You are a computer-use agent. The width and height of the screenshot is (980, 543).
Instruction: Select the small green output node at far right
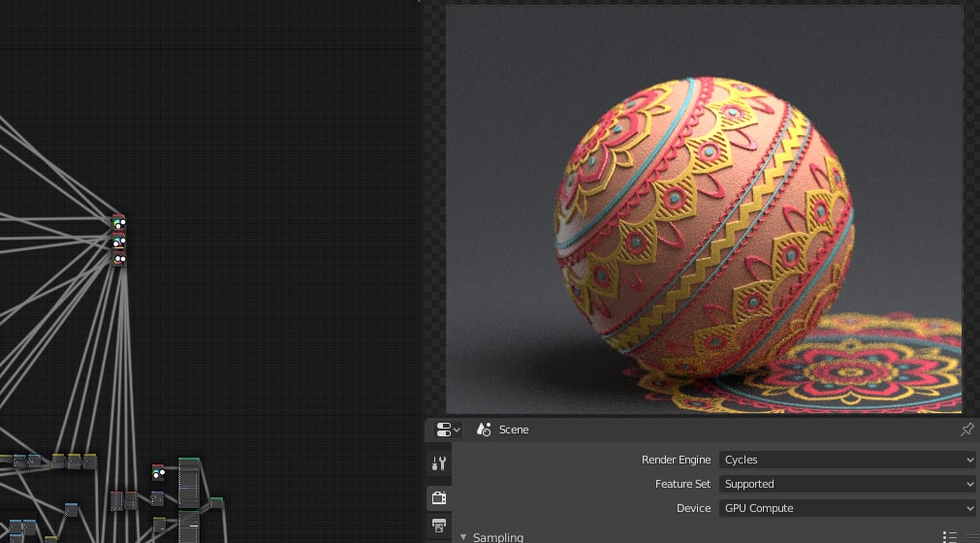tap(216, 502)
